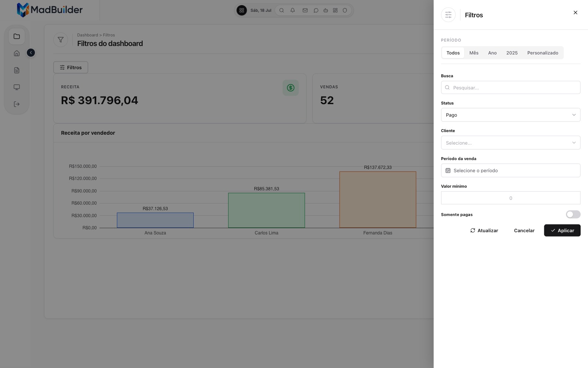588x368 pixels.
Task: Collapse the sidebar with the chevron button
Action: pos(31,53)
